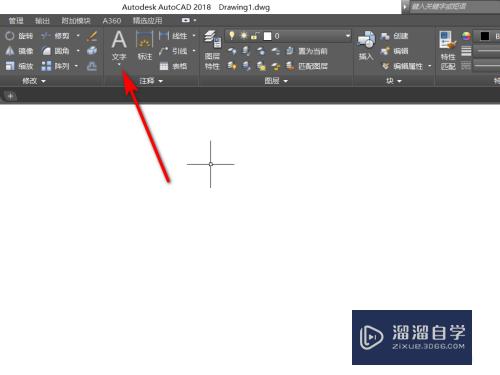This screenshot has height=375, width=500.
Task: Click Edit Attributes (编辑属性) button
Action: click(402, 66)
